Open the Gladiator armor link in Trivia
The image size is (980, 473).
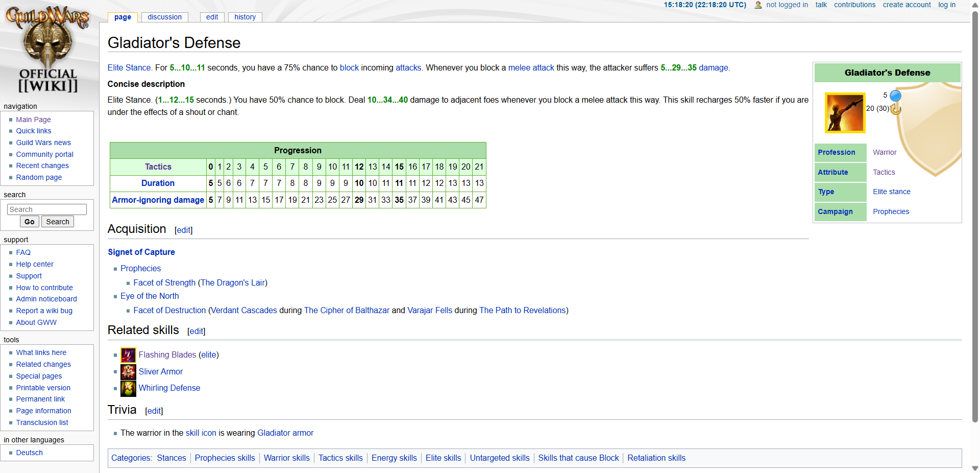click(285, 433)
